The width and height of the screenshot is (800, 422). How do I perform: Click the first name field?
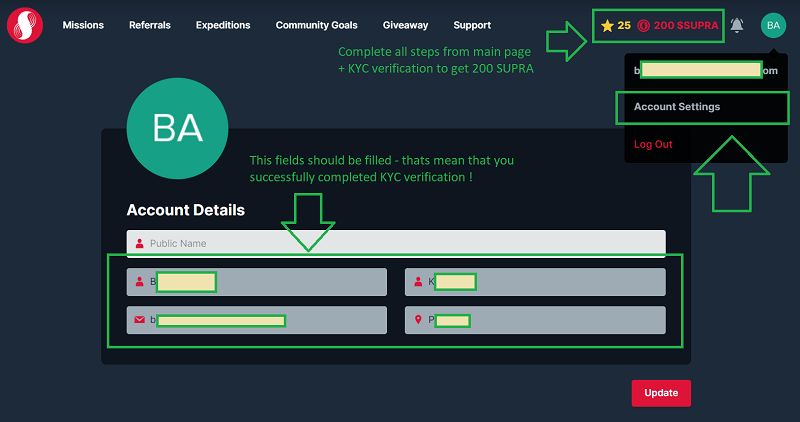[x=257, y=282]
